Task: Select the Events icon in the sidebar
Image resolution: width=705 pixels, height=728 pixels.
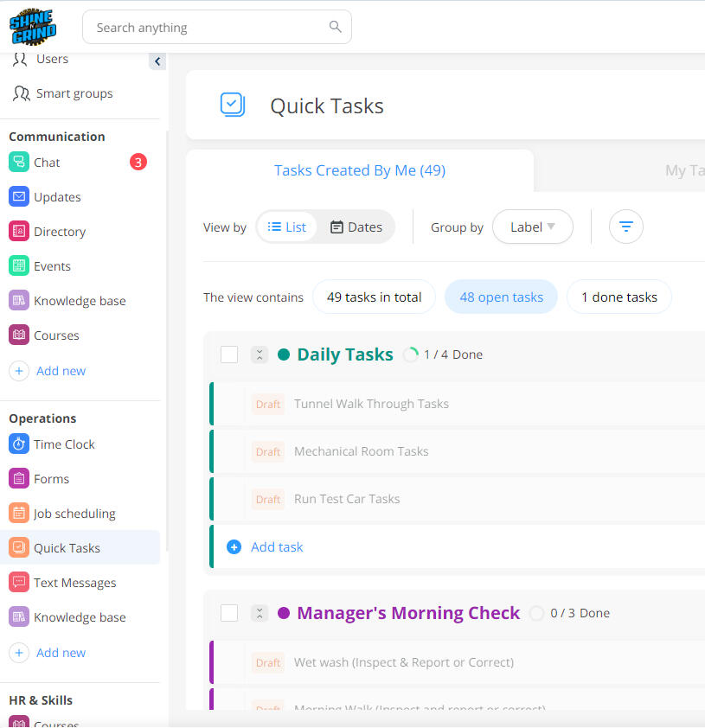Action: [x=18, y=265]
